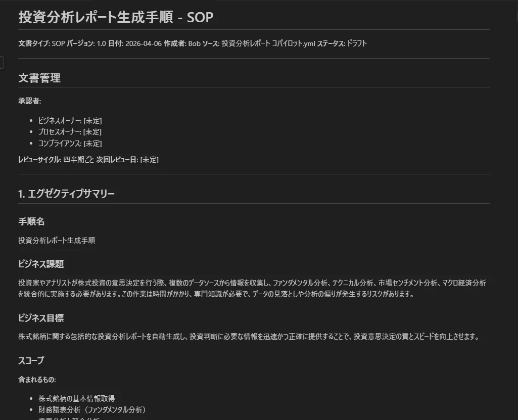Click the 手順名 subheading

31,222
